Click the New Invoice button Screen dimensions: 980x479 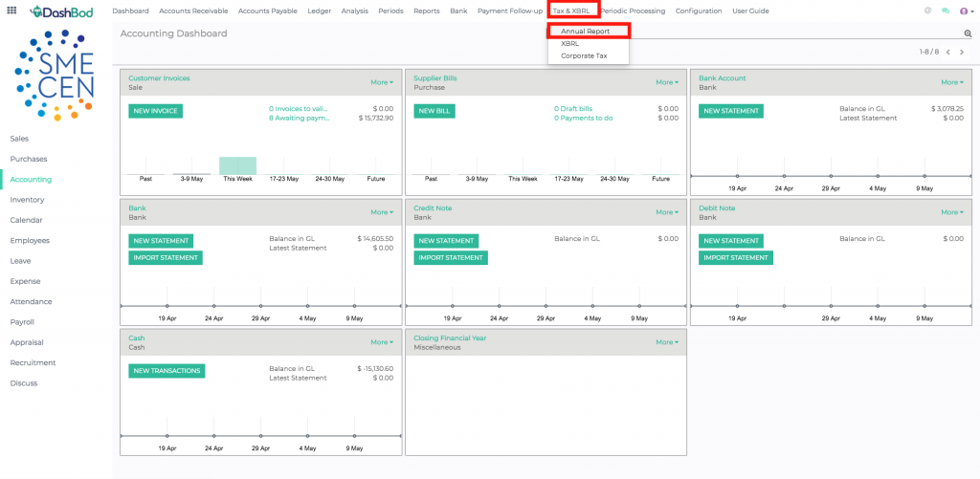point(155,111)
